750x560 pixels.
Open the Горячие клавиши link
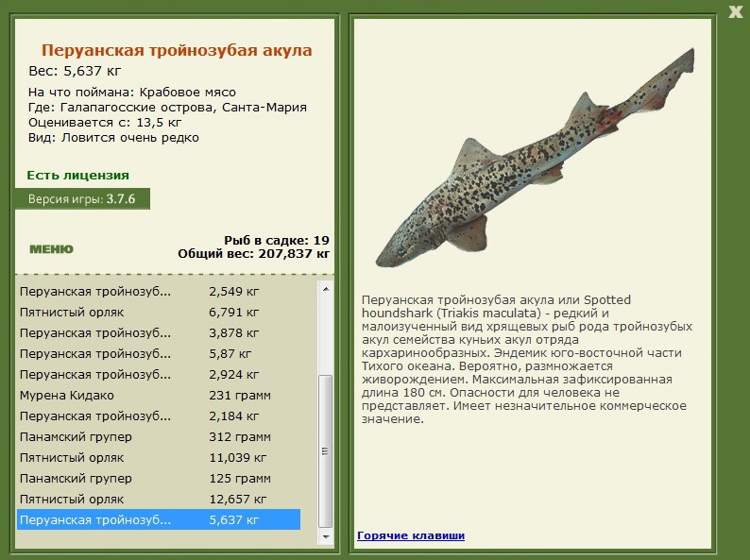click(x=411, y=535)
